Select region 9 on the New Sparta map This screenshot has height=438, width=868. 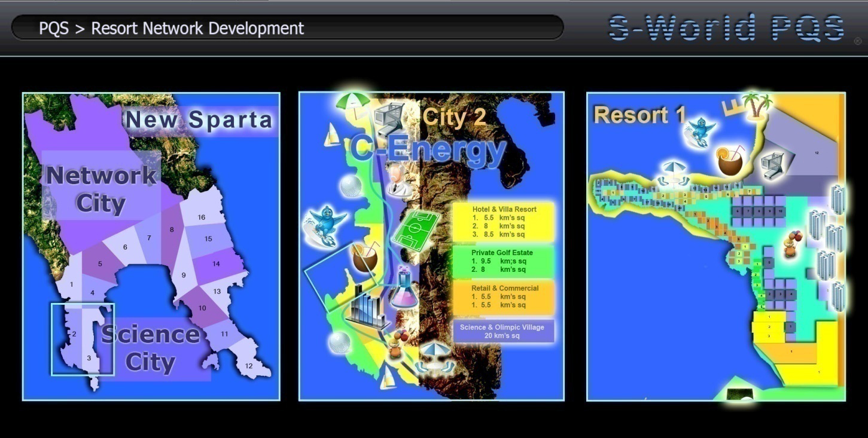184,275
